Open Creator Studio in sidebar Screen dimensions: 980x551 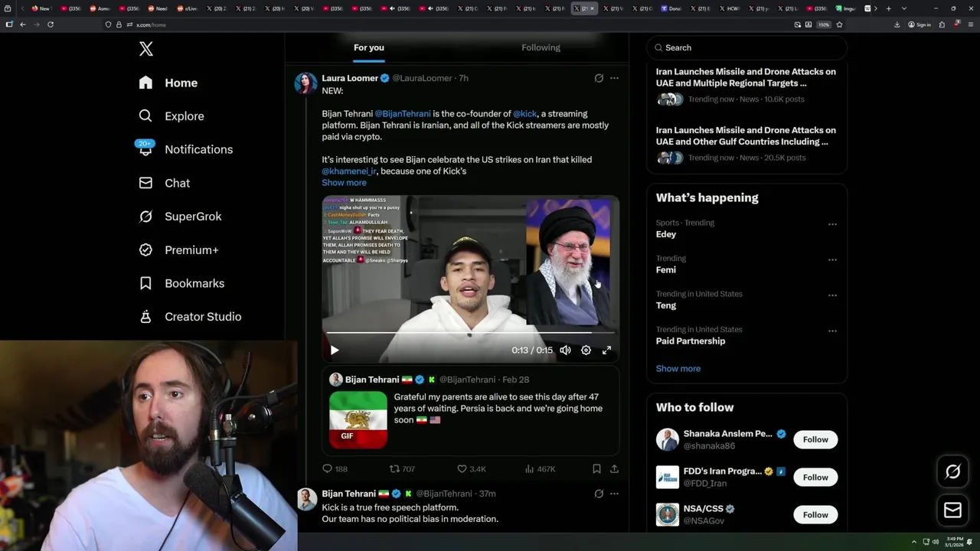[x=190, y=316]
